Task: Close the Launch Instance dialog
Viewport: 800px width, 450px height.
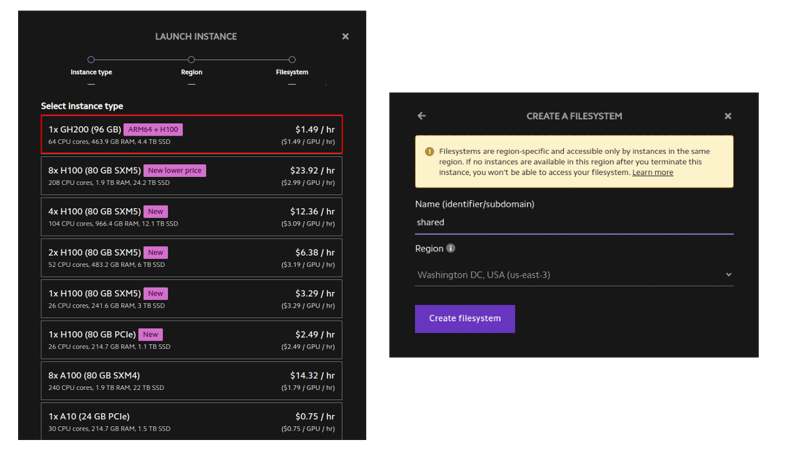Action: pos(345,37)
